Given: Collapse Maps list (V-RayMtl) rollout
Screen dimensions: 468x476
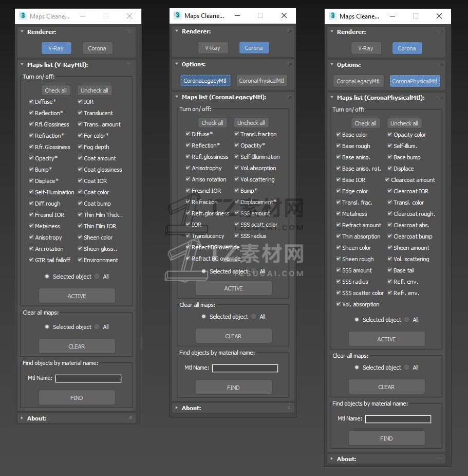Looking at the screenshot, I should pos(22,64).
